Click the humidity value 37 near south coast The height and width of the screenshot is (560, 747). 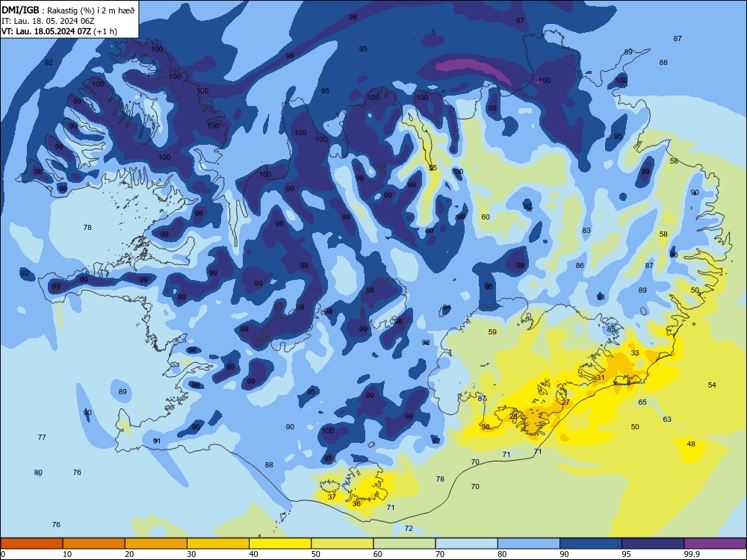(332, 497)
